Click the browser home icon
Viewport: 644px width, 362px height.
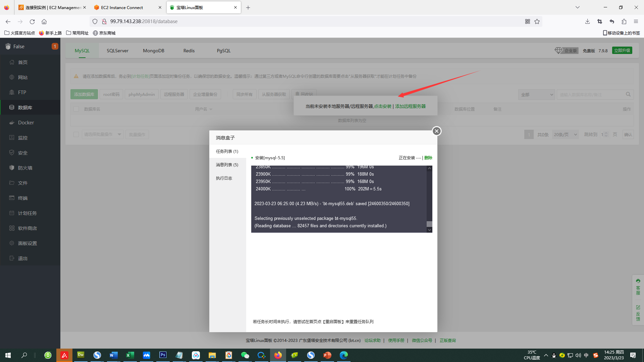[44, 21]
